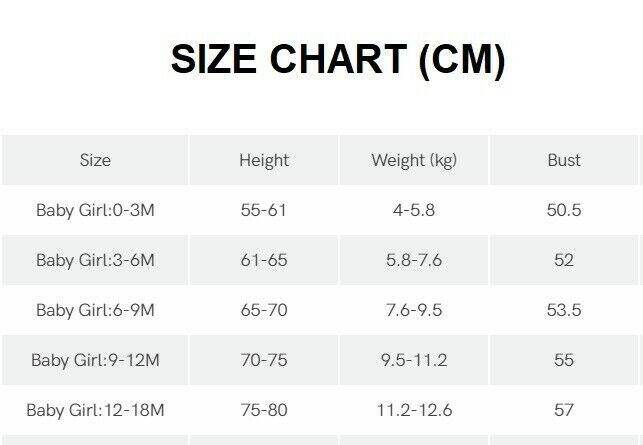Click the 5.8-7.6 weight value

pos(414,260)
